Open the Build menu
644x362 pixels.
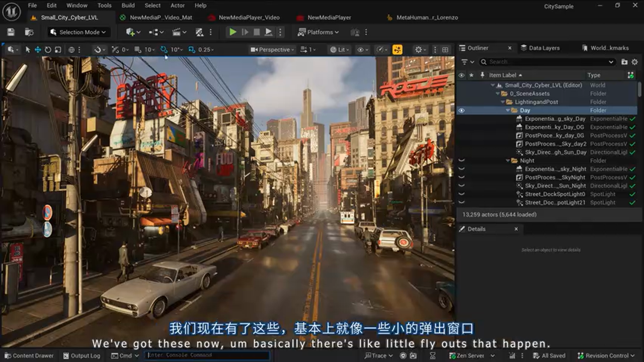click(x=128, y=6)
